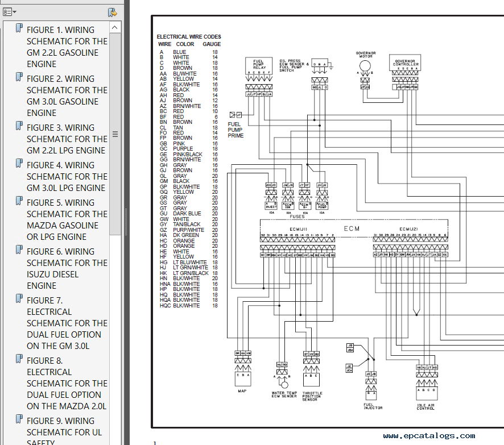Screen dimensions: 504x445
Task: Click the Figure 6 bookmark icon
Action: 19,250
